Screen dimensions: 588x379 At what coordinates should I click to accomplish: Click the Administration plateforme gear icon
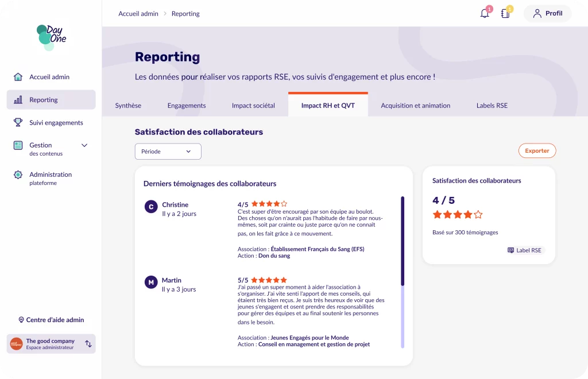[18, 175]
